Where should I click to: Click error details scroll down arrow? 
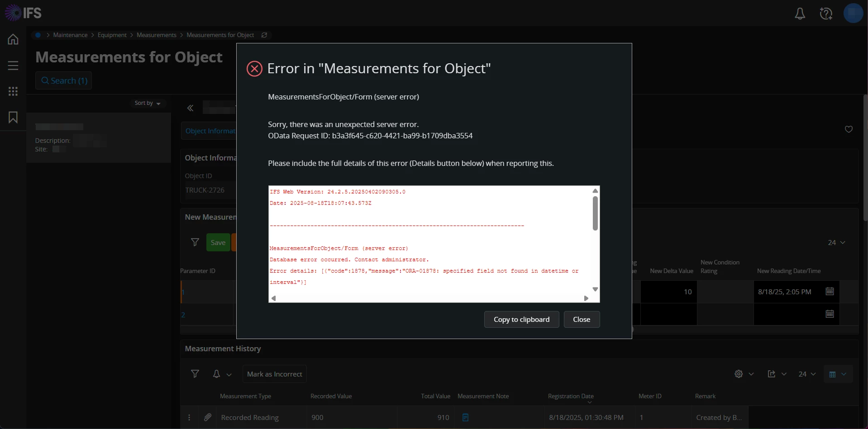pos(595,289)
